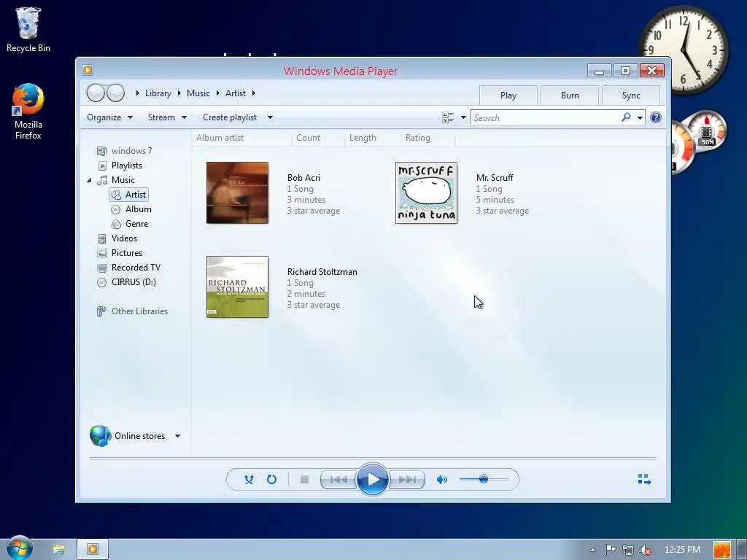747x560 pixels.
Task: Expand the Online stores dropdown arrow
Action: pyautogui.click(x=177, y=436)
